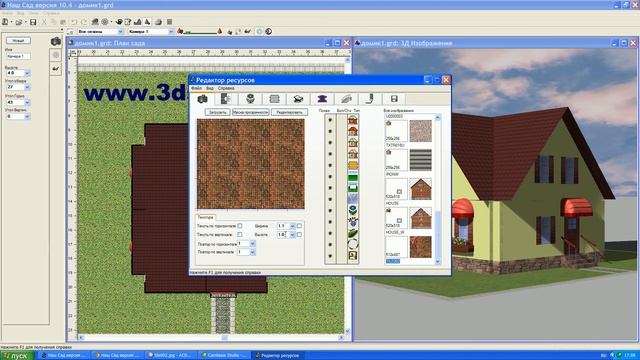Click the 'Маска прозрачности' button
This screenshot has width=640, height=360.
[250, 112]
